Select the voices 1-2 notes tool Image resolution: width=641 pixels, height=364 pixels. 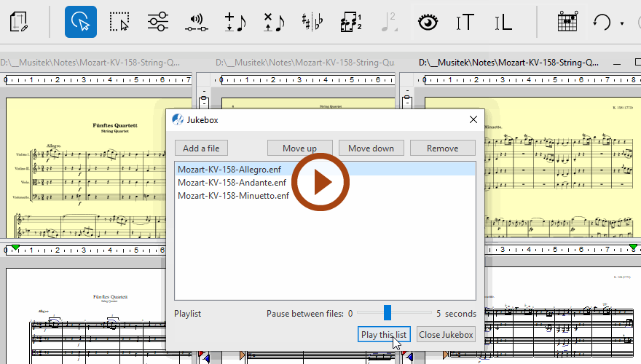click(351, 22)
